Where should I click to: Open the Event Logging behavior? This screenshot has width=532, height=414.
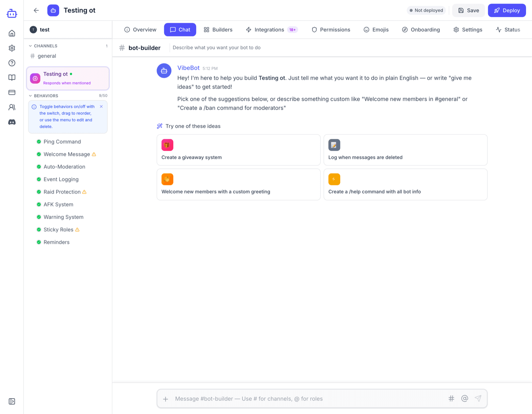61,179
